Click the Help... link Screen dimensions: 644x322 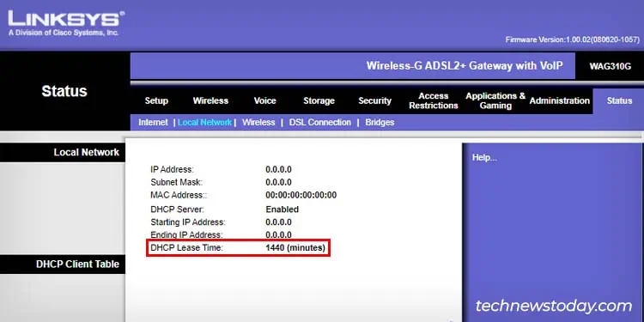tap(484, 158)
